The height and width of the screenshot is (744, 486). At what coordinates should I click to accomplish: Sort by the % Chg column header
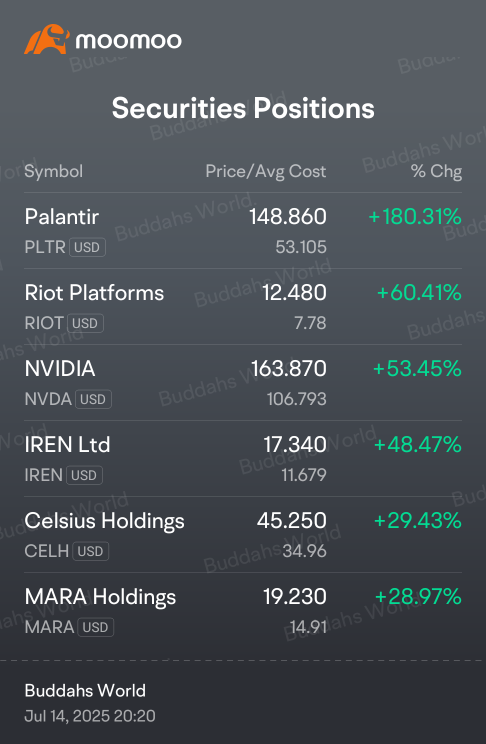click(x=437, y=171)
